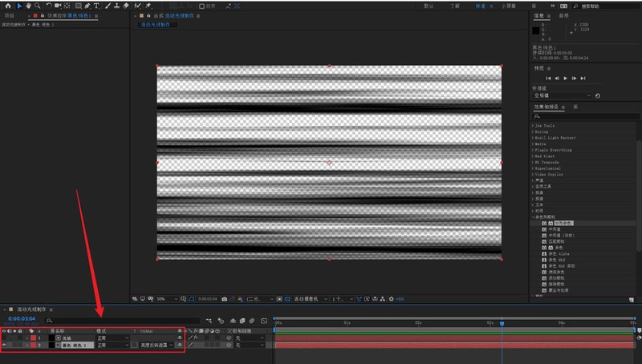Open the 50% magnification dropdown
This screenshot has height=364, width=642.
[163, 298]
